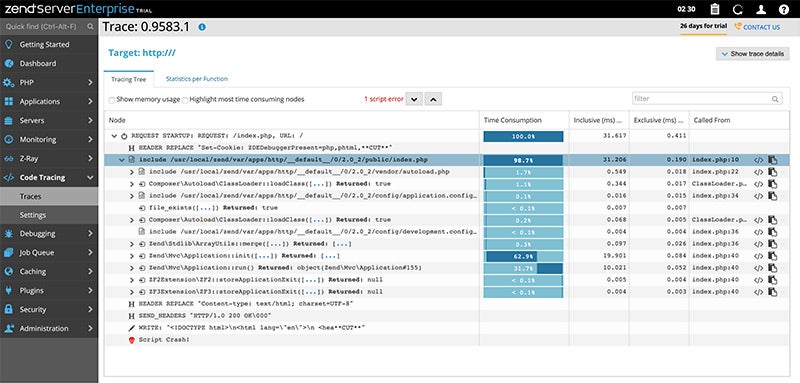
Task: Show source for ZF2::storeApplicationExit row
Action: click(759, 280)
